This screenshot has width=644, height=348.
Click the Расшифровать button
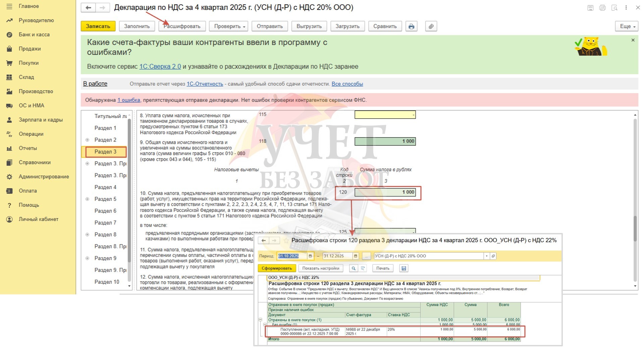(x=182, y=26)
